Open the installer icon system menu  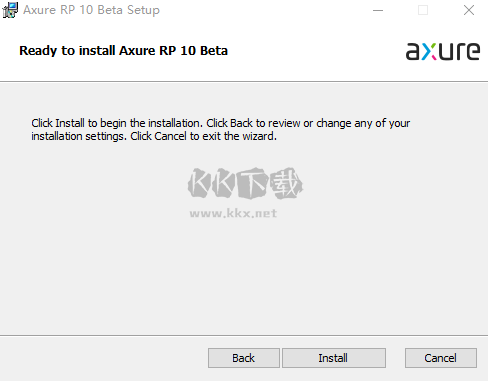pos(10,10)
